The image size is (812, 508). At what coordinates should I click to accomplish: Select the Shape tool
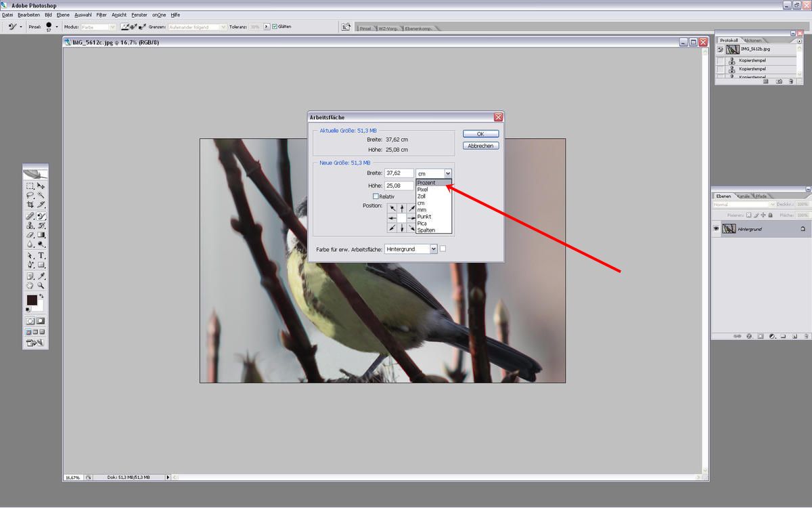pyautogui.click(x=41, y=265)
